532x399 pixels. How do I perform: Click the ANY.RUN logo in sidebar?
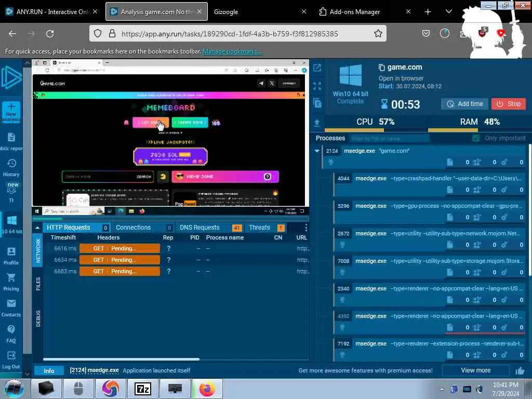click(x=11, y=78)
